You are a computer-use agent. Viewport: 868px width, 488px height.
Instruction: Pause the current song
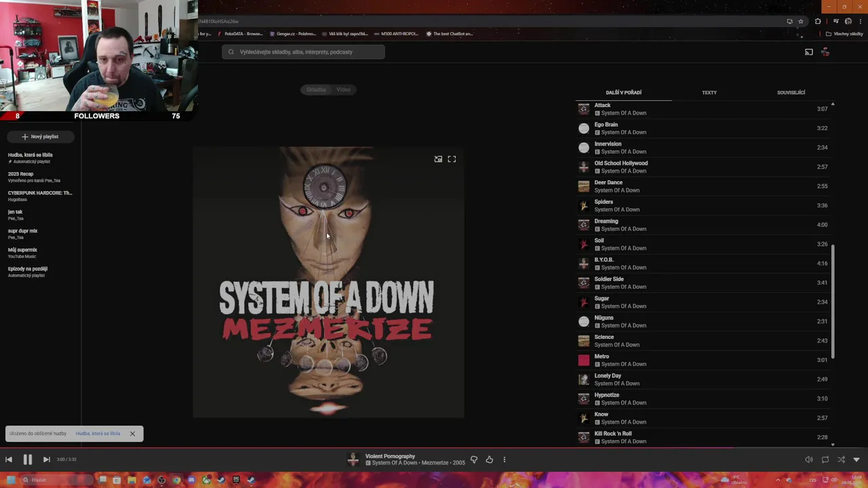click(x=28, y=460)
